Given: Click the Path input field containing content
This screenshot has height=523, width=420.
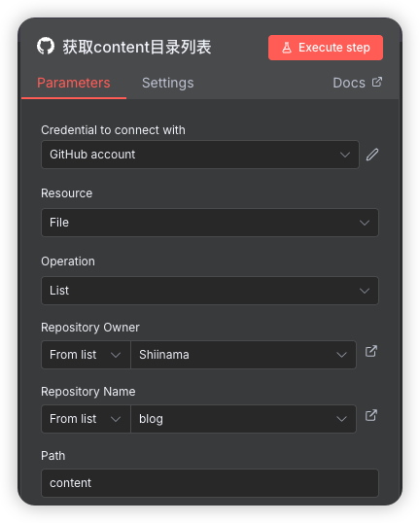Looking at the screenshot, I should pos(210,483).
